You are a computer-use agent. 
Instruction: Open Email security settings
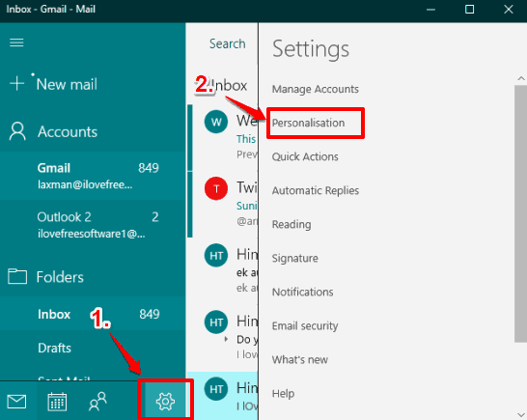(x=305, y=325)
